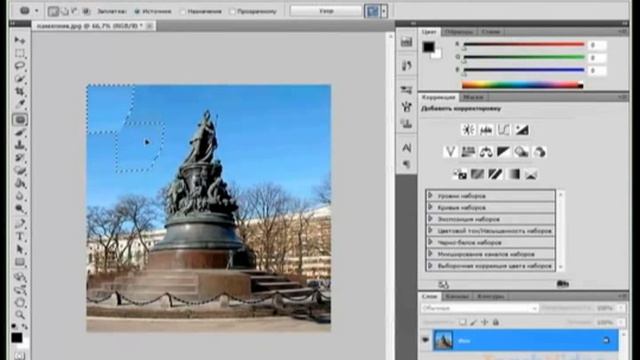Screen dimensions: 640x360
Task: Select the active Patch tool in toolbox
Action: tap(20, 120)
